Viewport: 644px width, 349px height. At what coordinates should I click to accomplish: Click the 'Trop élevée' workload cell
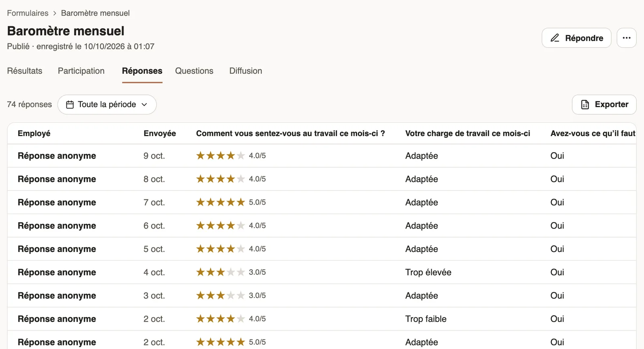428,273
